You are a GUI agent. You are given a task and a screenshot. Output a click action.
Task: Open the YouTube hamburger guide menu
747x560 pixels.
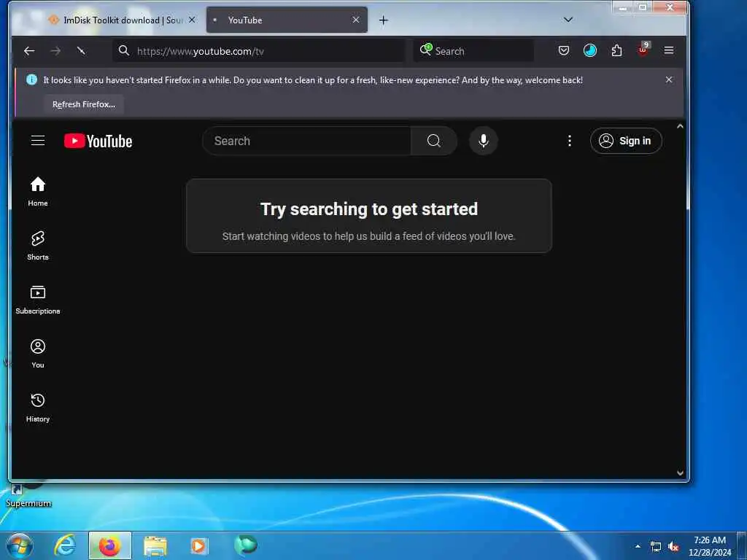[38, 141]
